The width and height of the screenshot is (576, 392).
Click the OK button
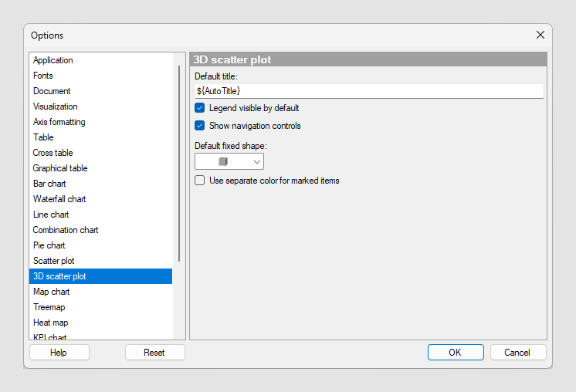point(456,353)
